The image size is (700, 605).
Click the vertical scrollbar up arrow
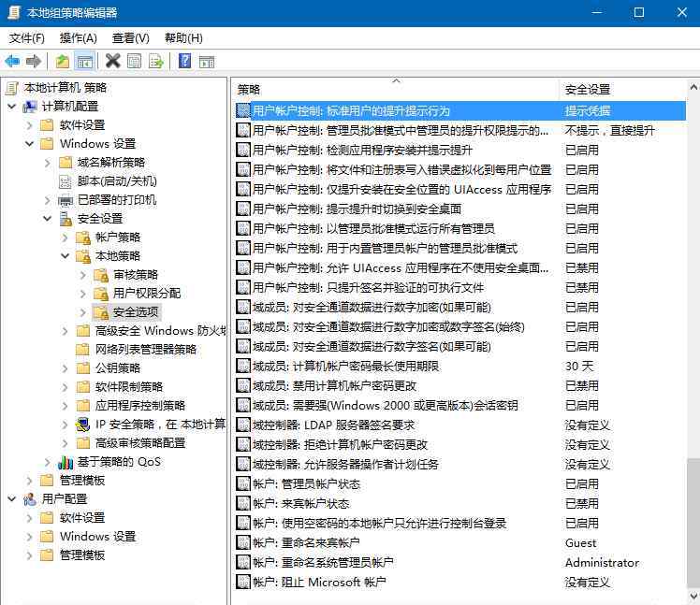coord(693,88)
